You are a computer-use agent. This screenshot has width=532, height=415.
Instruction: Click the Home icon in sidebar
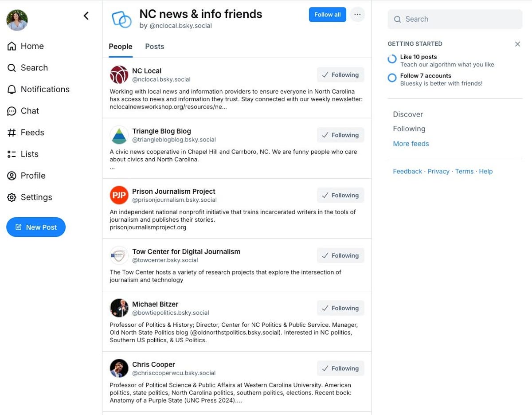[x=12, y=46]
